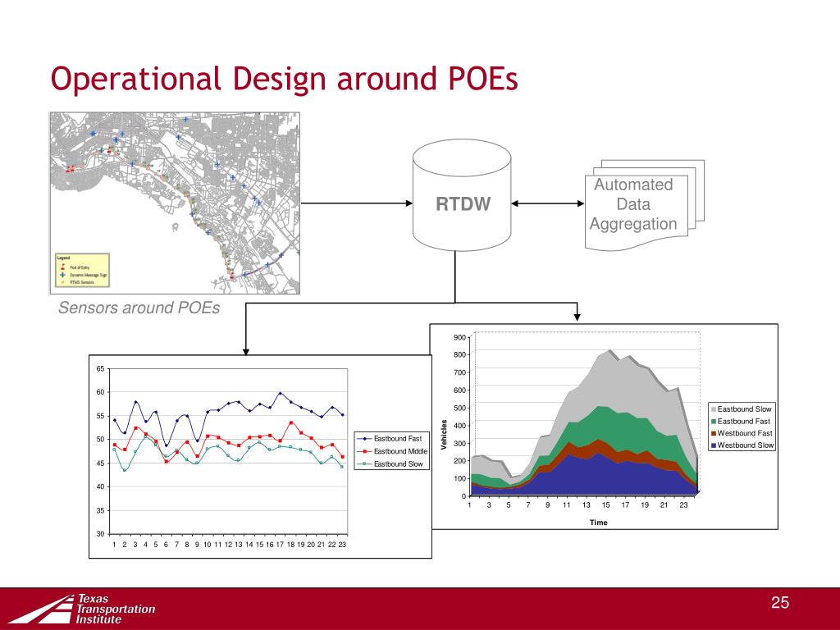Pick the green Eastbound Fast swatch in area chart legend
Screen dimensions: 840x630
[x=714, y=422]
